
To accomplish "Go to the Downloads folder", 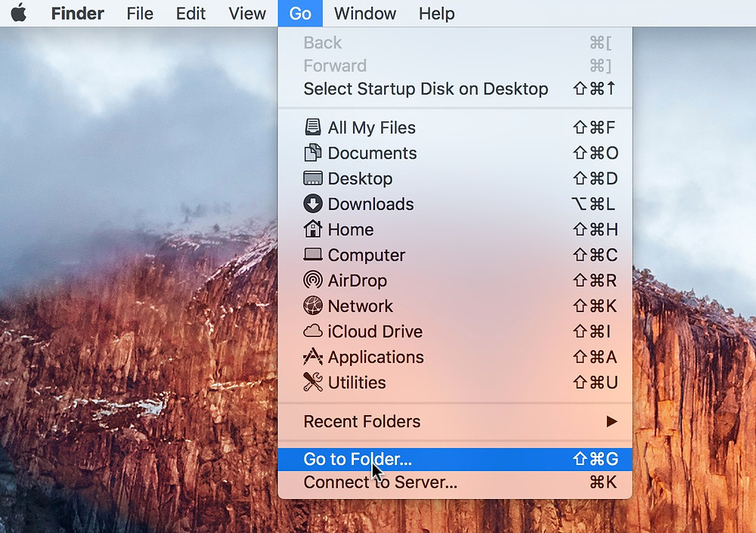I will (x=455, y=204).
